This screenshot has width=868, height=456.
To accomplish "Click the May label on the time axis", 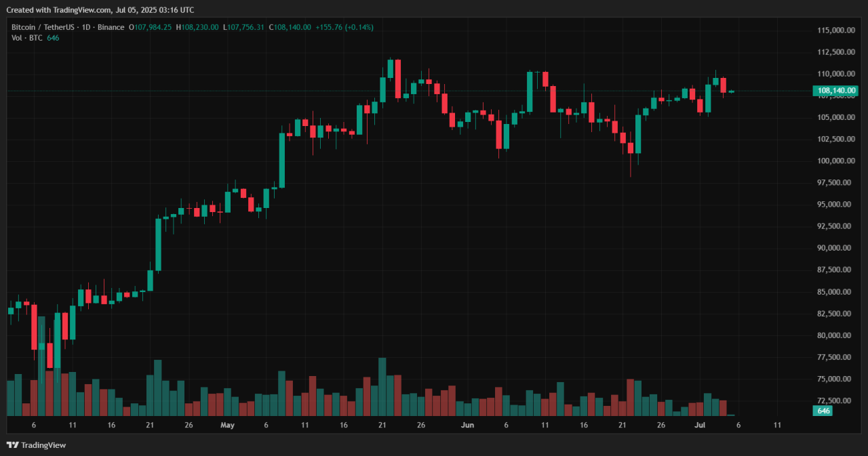I will point(227,426).
